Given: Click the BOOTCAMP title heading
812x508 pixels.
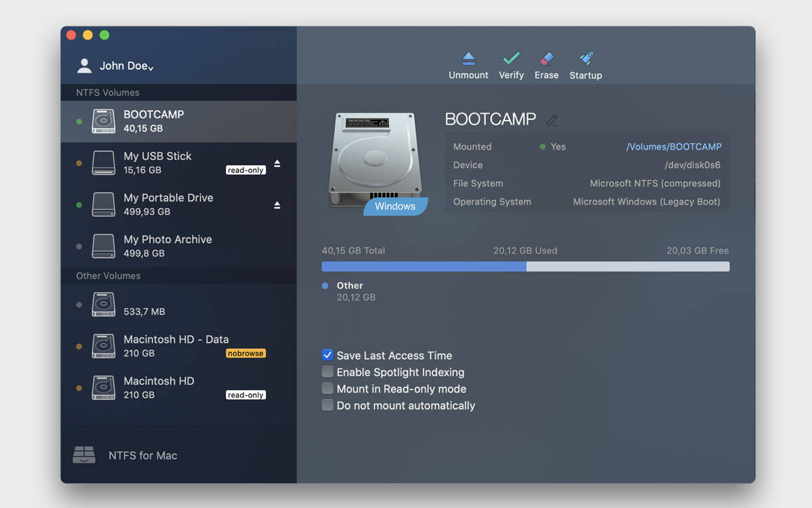Looking at the screenshot, I should pos(491,119).
